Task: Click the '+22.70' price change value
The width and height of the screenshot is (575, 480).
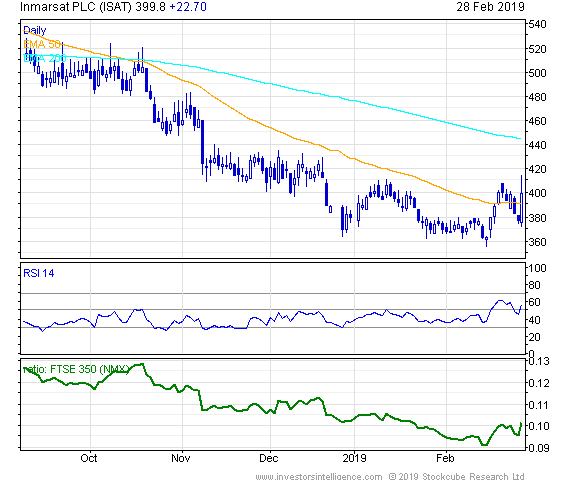Action: 188,7
